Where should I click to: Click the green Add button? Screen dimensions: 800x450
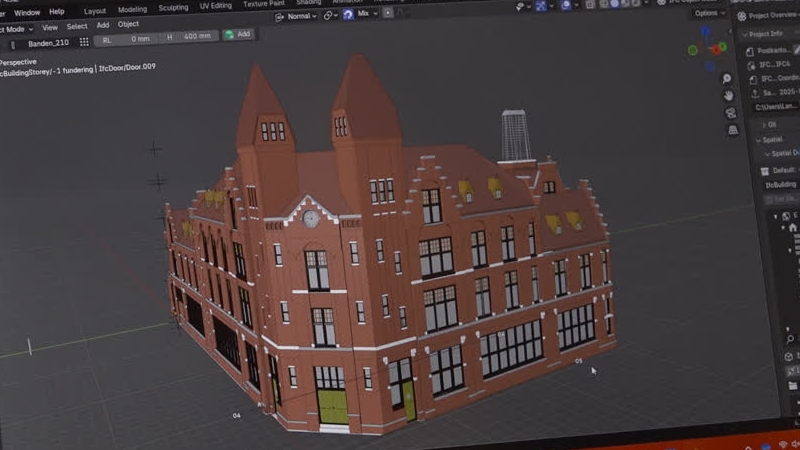tap(238, 34)
